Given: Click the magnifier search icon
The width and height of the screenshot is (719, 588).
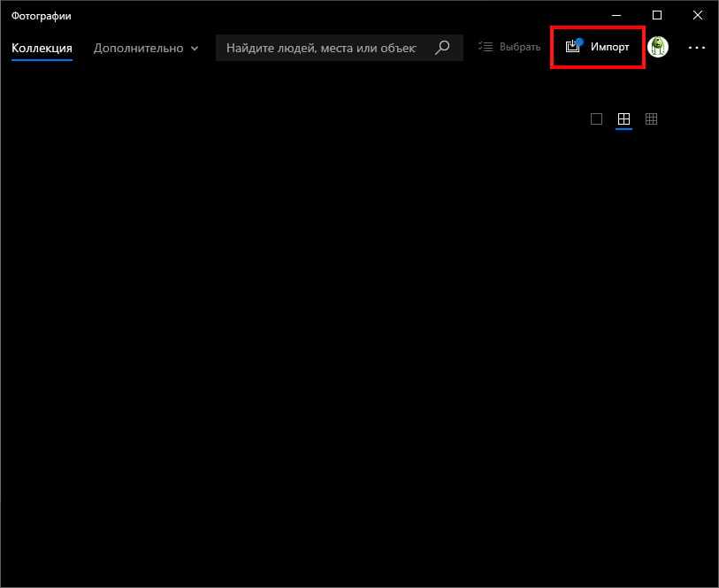Looking at the screenshot, I should point(443,48).
